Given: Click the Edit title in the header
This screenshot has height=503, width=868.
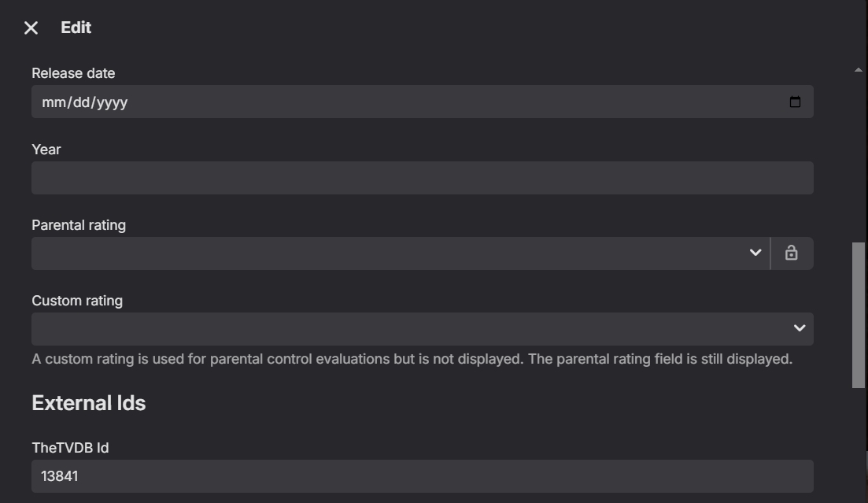Looking at the screenshot, I should point(76,28).
